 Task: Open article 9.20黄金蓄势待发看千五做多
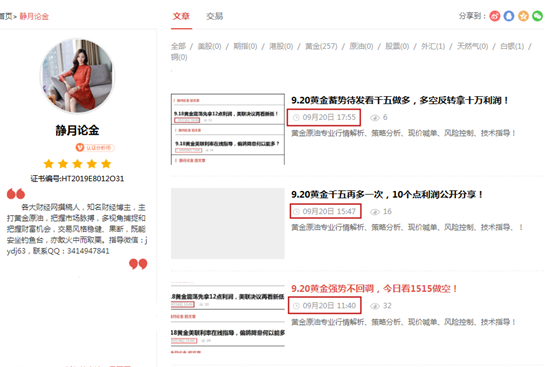400,100
